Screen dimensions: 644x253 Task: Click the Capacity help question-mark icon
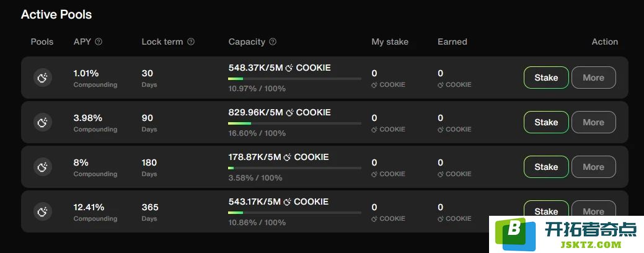click(273, 42)
